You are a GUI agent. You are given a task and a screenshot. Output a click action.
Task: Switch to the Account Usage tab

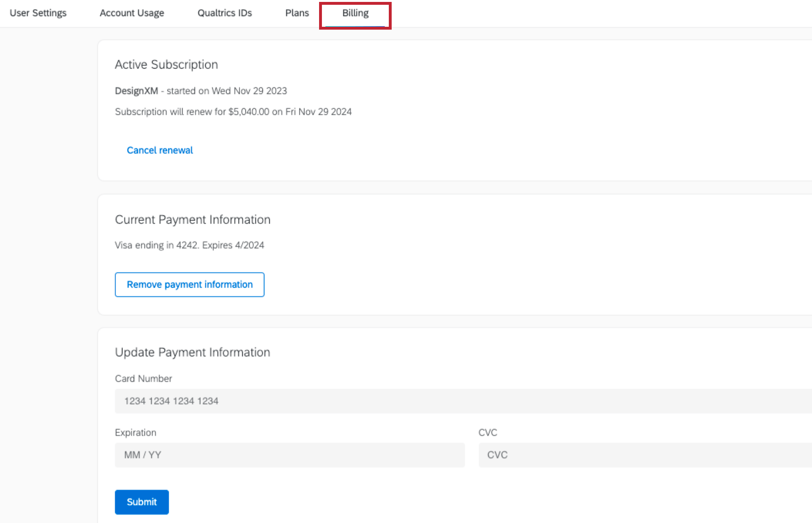(132, 13)
